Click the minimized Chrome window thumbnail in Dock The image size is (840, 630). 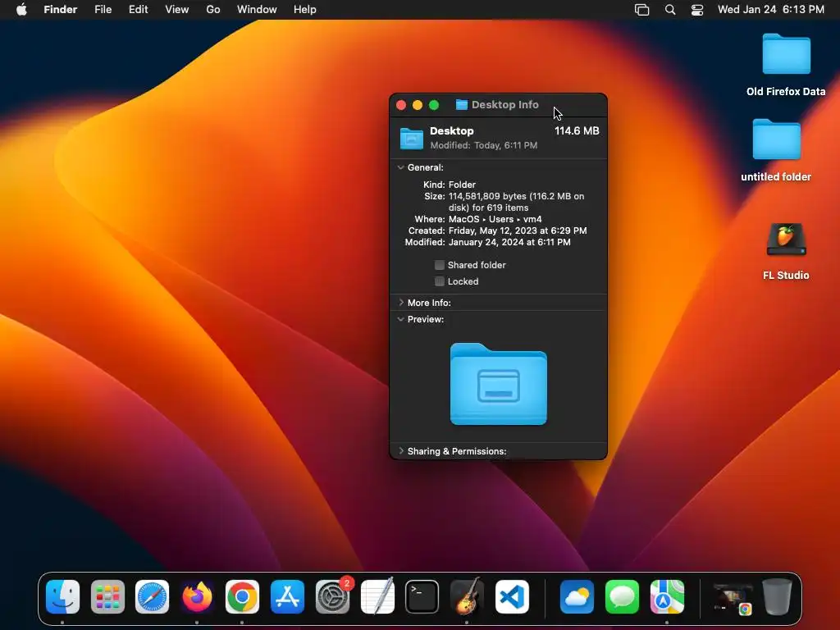(733, 598)
